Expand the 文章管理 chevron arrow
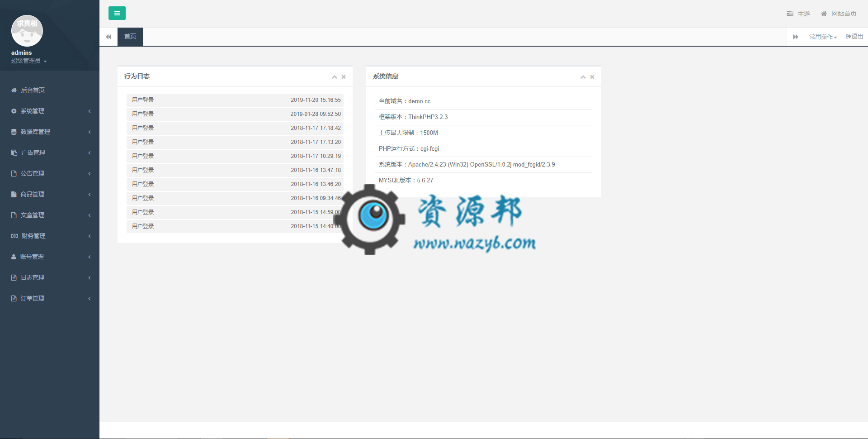This screenshot has width=868, height=439. (90, 215)
